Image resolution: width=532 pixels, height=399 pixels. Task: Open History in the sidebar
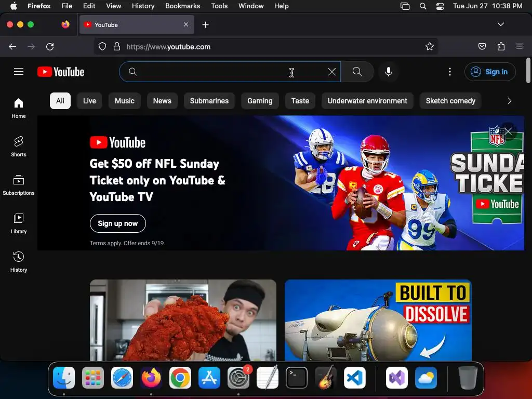coord(19,262)
